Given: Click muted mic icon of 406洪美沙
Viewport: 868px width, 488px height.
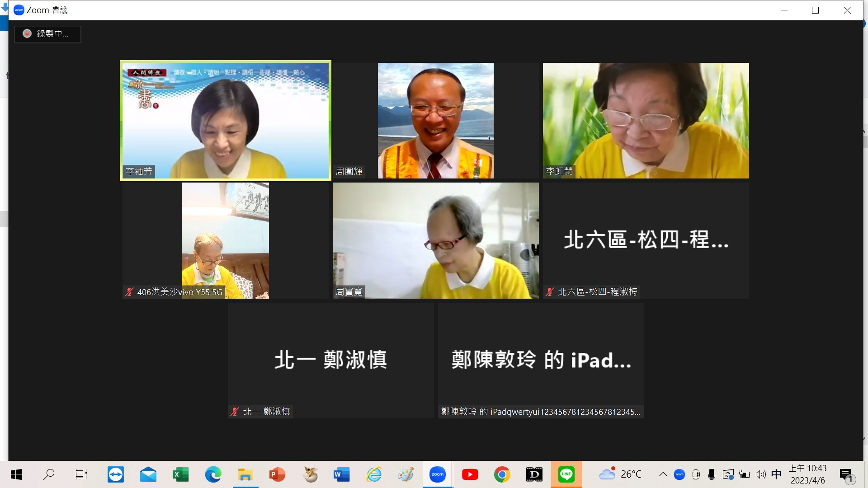Looking at the screenshot, I should (x=129, y=292).
